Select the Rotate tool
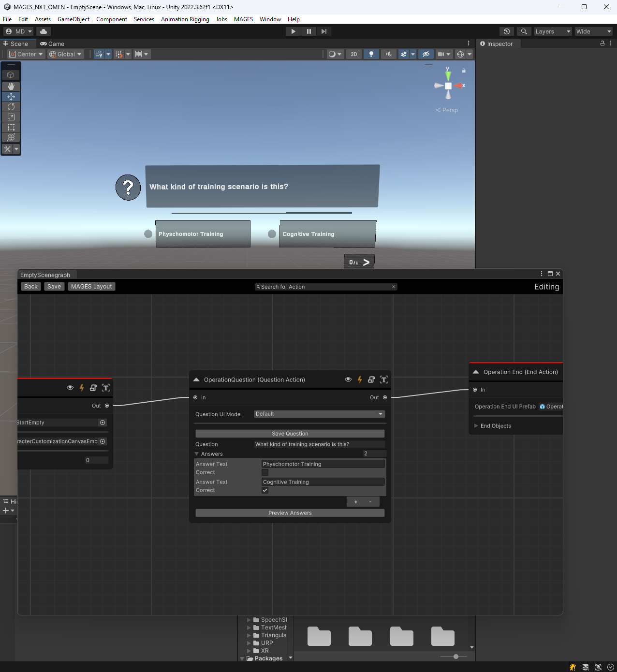 11,107
